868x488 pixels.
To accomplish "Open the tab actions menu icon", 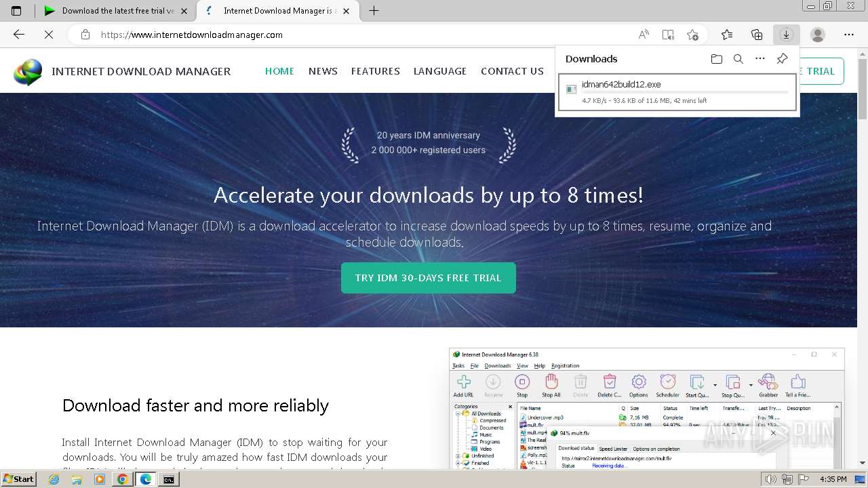I will 16,11.
